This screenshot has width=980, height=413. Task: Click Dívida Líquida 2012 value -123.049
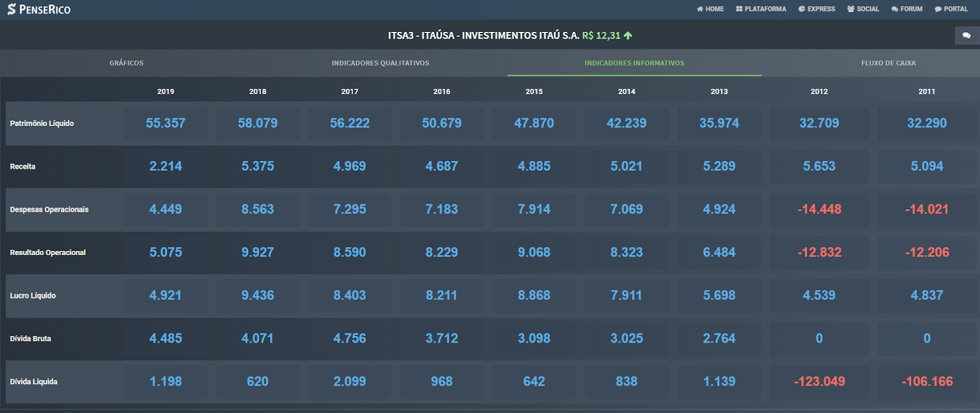(820, 382)
